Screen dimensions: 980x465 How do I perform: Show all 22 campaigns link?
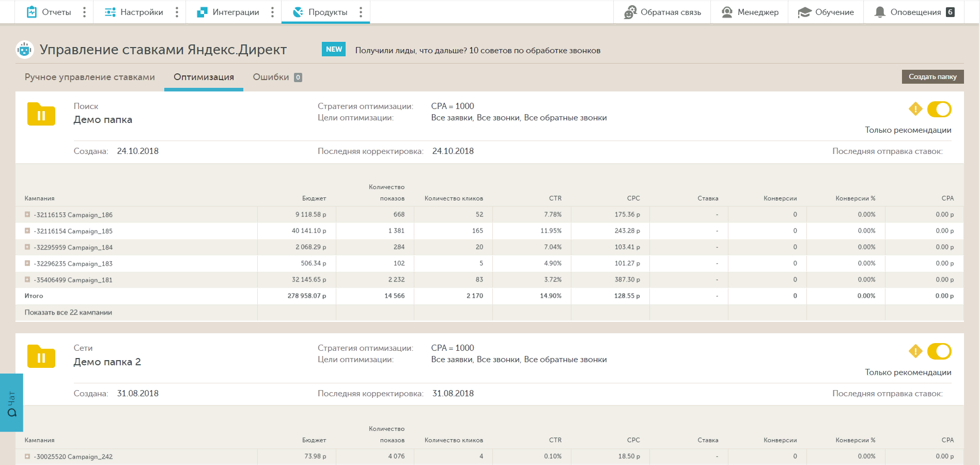(68, 312)
